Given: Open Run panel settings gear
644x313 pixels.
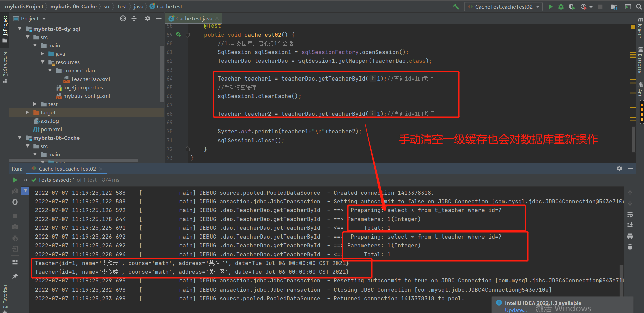Looking at the screenshot, I should pyautogui.click(x=619, y=168).
